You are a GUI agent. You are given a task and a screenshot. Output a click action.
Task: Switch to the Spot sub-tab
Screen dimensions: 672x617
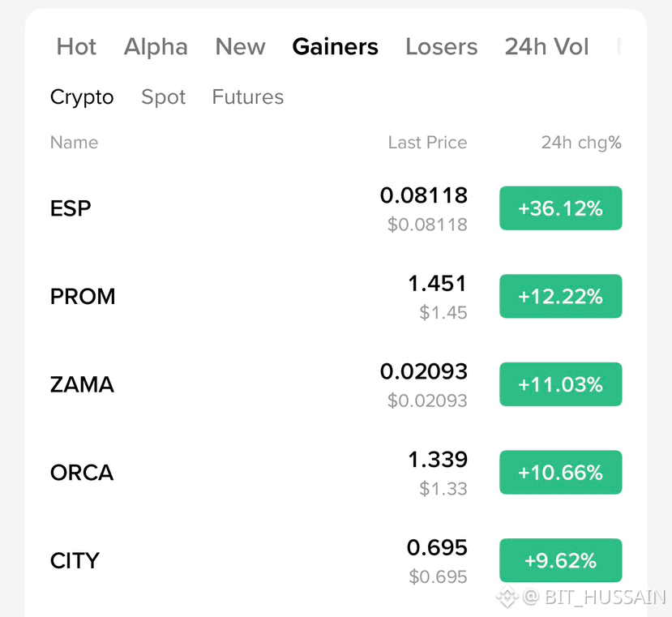click(x=163, y=97)
